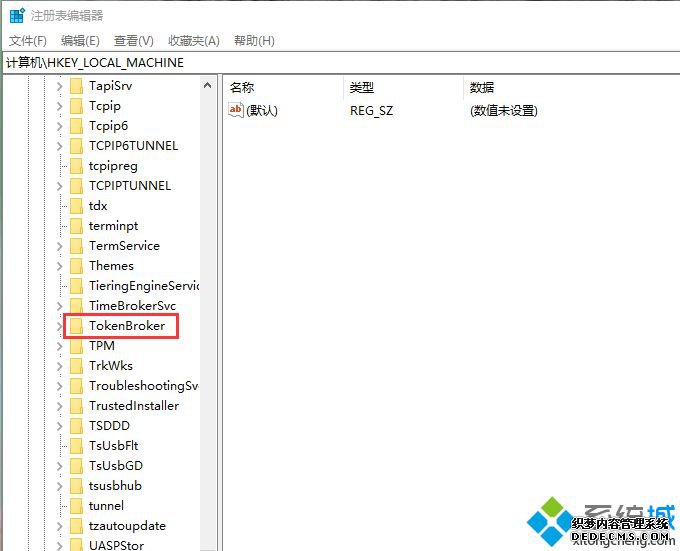This screenshot has width=680, height=551.
Task: Click the terminpt folder icon
Action: 76,225
